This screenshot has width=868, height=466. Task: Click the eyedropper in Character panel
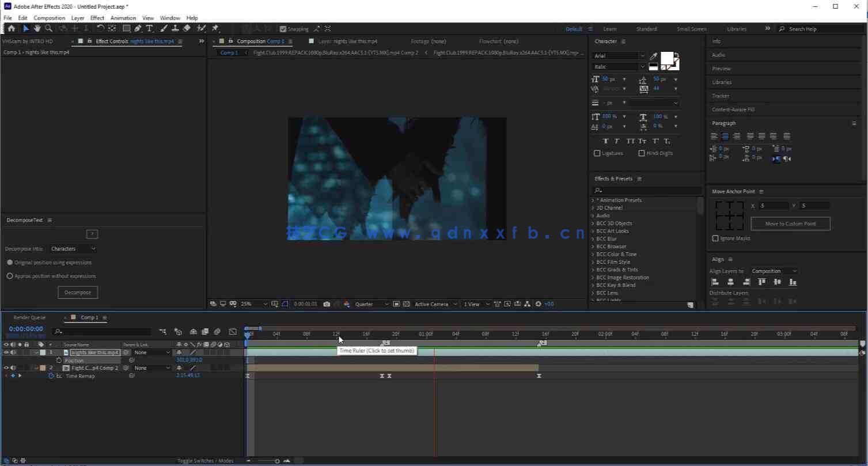653,56
